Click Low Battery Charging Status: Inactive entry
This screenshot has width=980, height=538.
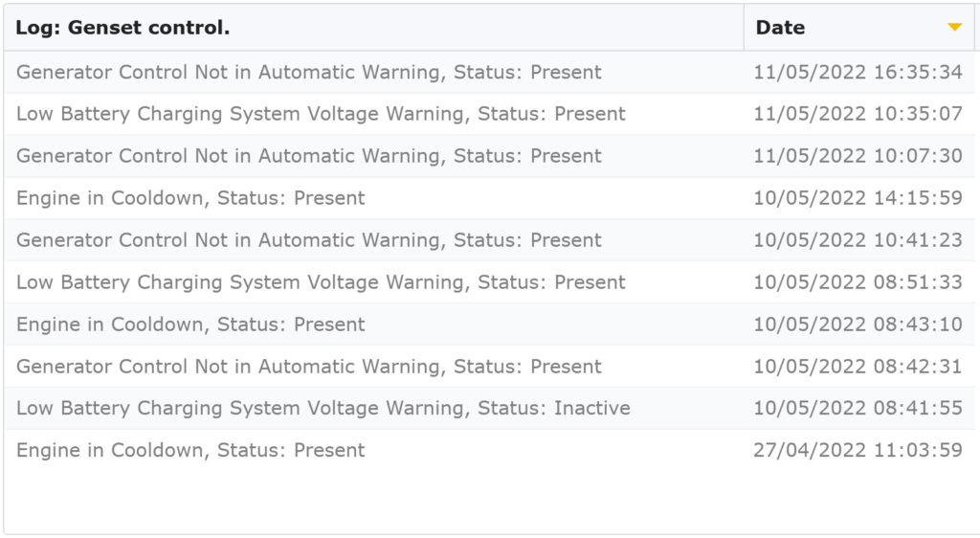click(489, 408)
